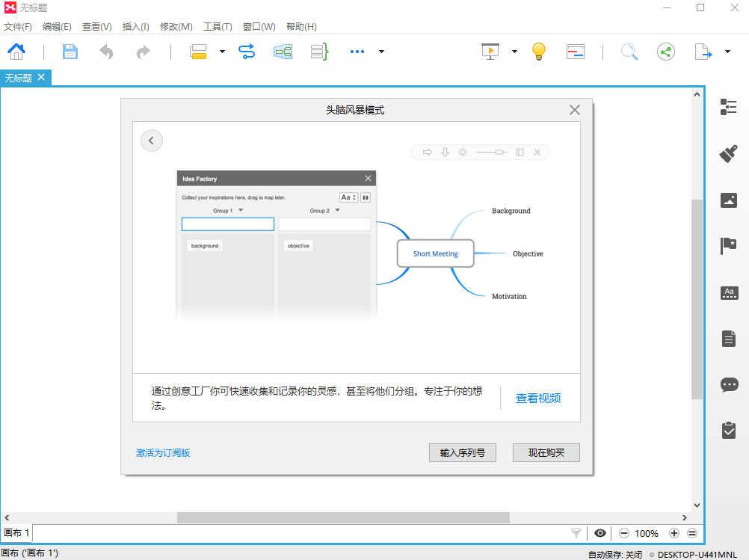Start brainstorming lightbulb mode

539,51
